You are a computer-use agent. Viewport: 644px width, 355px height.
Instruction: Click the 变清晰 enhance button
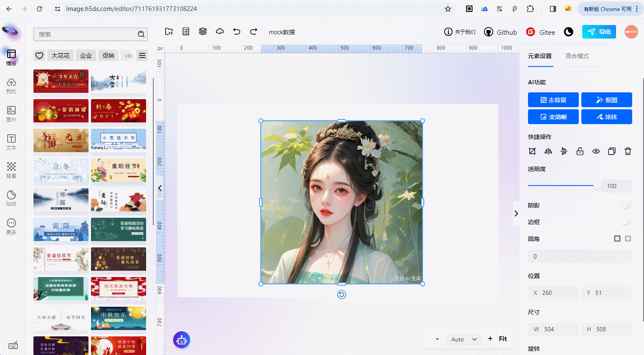553,117
